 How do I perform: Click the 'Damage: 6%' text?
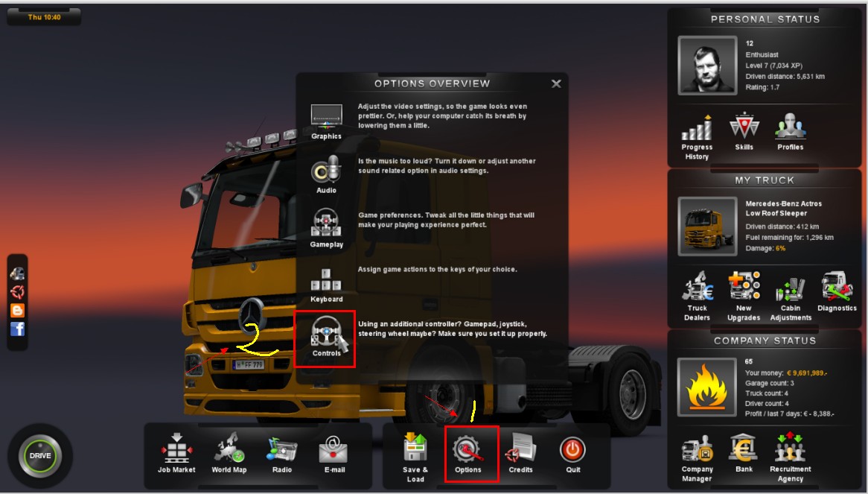765,248
